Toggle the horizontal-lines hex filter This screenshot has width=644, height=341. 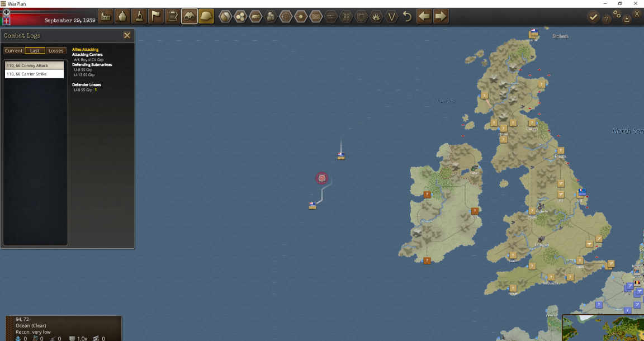click(x=331, y=17)
